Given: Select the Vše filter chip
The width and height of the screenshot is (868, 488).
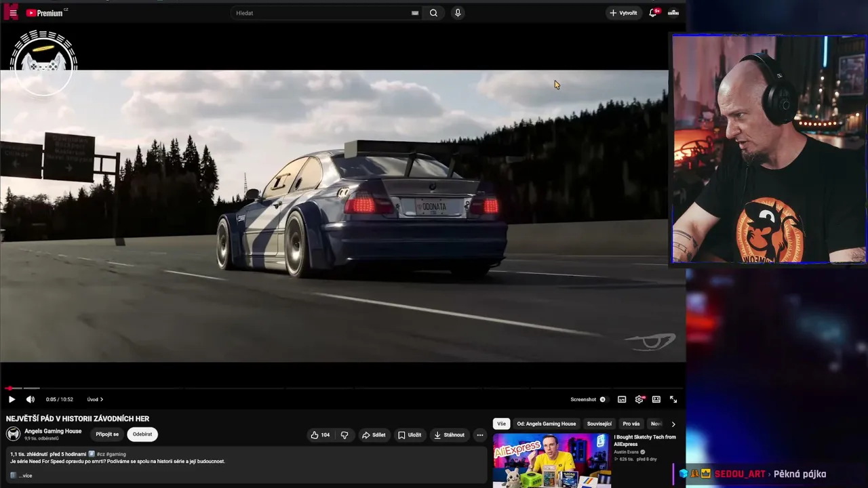Looking at the screenshot, I should point(501,424).
